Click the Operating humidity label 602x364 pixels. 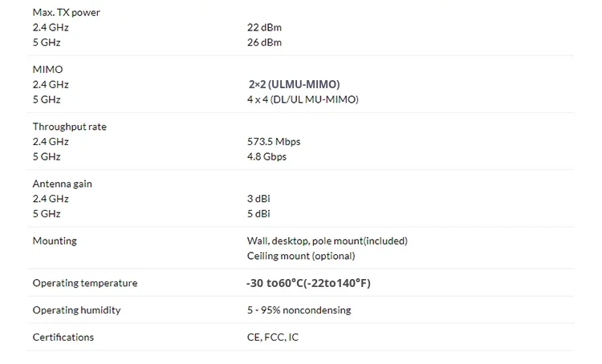(x=76, y=309)
